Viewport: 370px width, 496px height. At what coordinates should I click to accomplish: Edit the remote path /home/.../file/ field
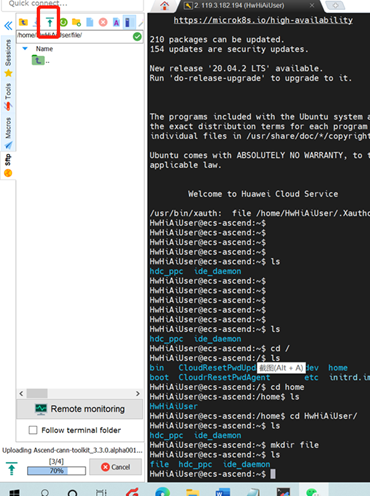point(74,36)
